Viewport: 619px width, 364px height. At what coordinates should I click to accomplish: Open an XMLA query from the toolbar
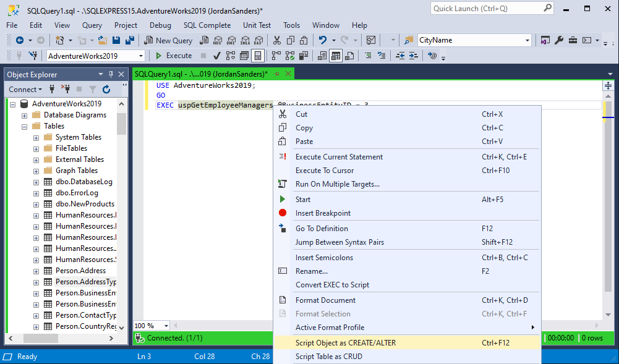point(245,40)
